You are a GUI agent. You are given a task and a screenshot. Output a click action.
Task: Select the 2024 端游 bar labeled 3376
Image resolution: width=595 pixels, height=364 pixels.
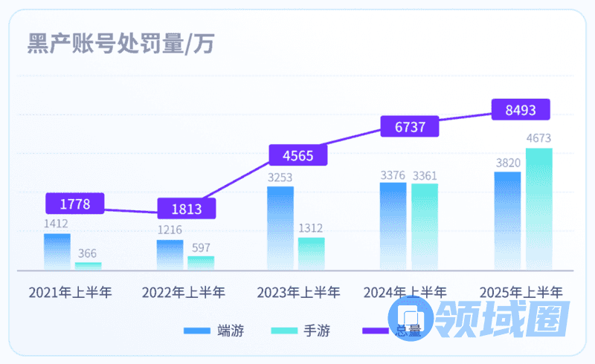click(393, 225)
